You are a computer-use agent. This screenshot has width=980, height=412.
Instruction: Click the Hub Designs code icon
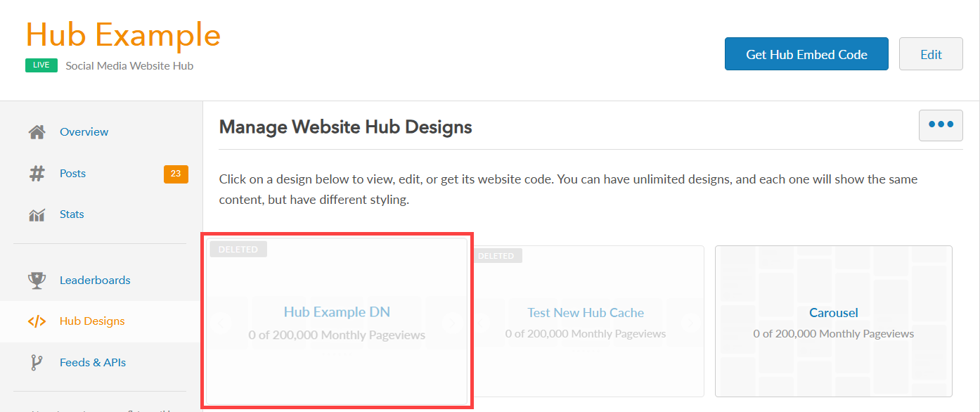tap(37, 321)
